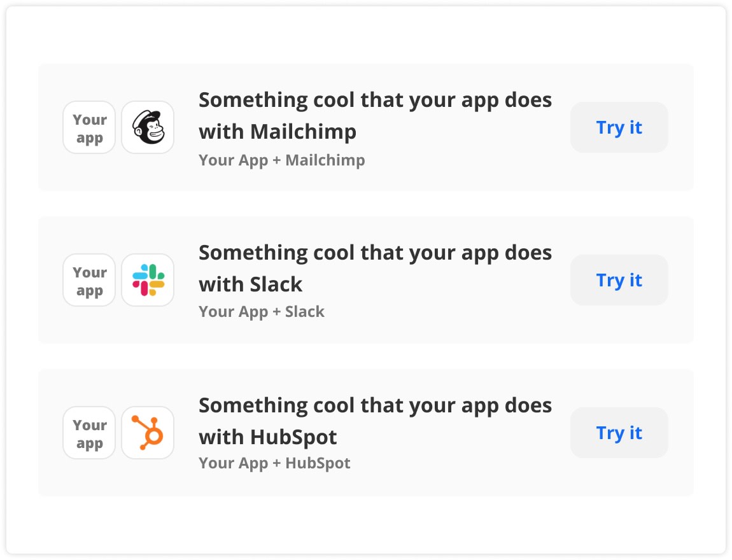
Task: Select the 'Your app' icon beside Mailchimp
Action: [x=89, y=127]
